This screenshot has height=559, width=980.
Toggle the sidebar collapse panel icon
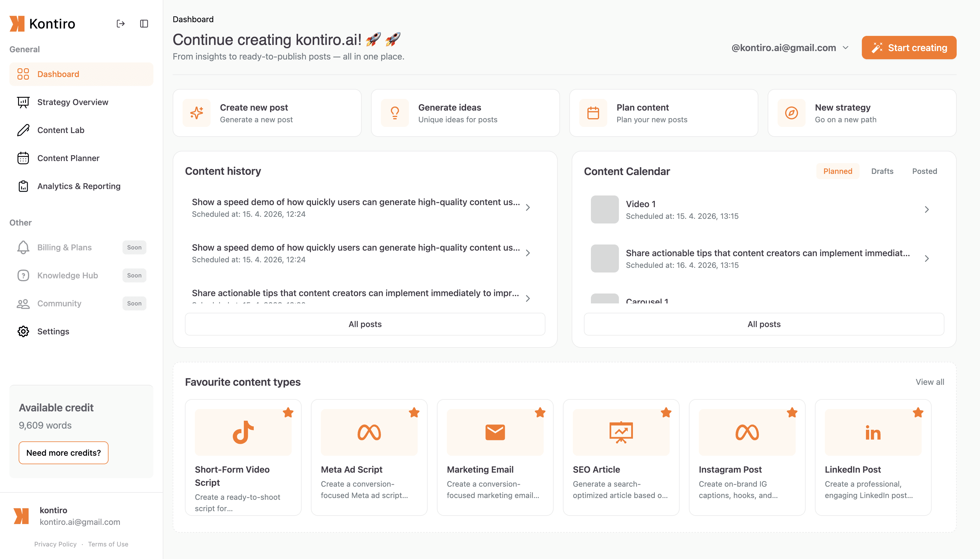coord(144,24)
